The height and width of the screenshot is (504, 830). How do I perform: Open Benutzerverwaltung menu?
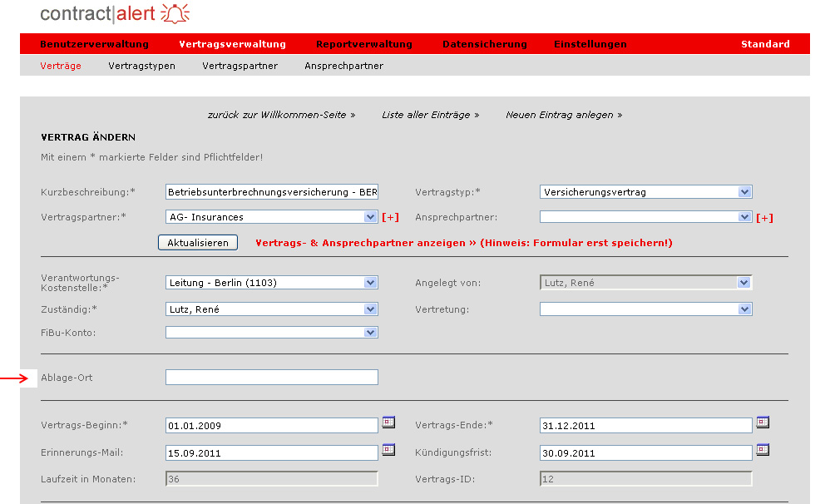coord(94,44)
